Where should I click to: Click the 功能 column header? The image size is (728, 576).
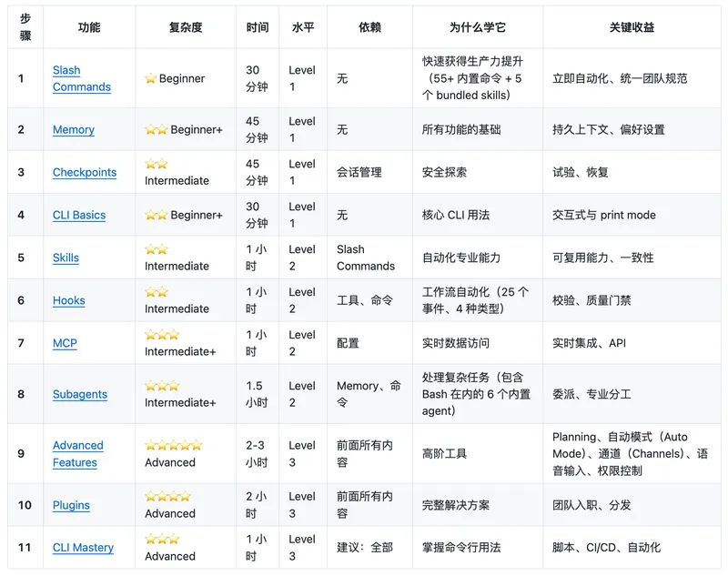click(89, 27)
